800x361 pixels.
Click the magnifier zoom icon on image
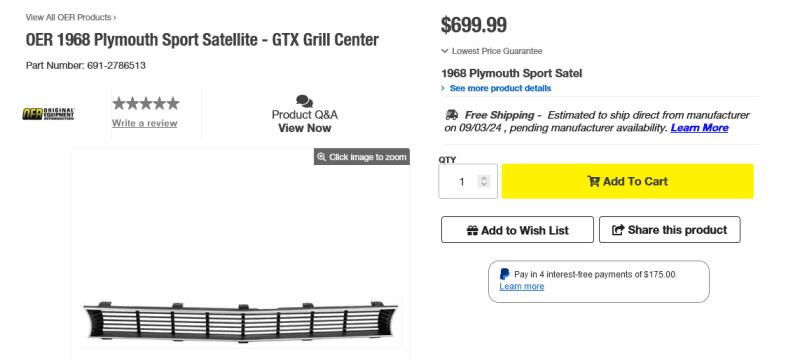tap(321, 157)
